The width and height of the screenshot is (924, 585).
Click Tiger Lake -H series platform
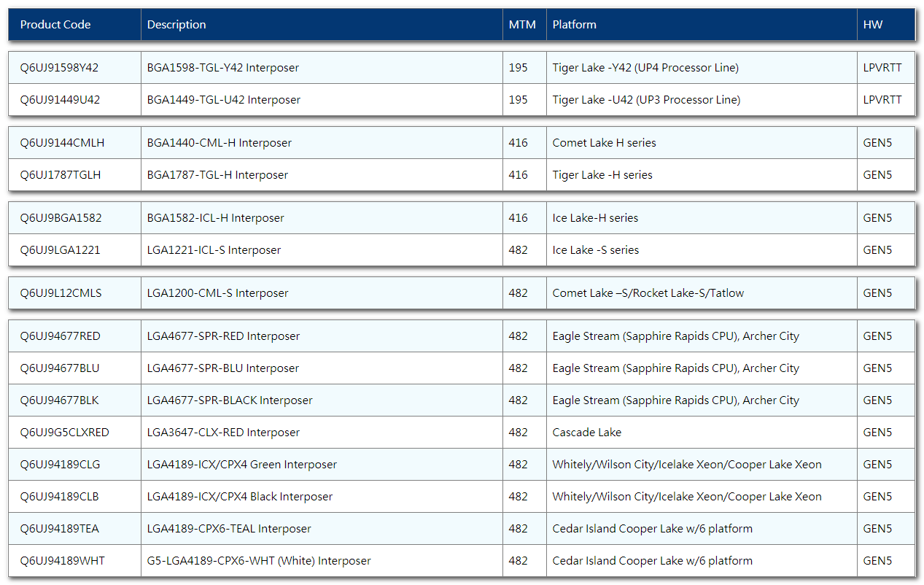coord(602,175)
